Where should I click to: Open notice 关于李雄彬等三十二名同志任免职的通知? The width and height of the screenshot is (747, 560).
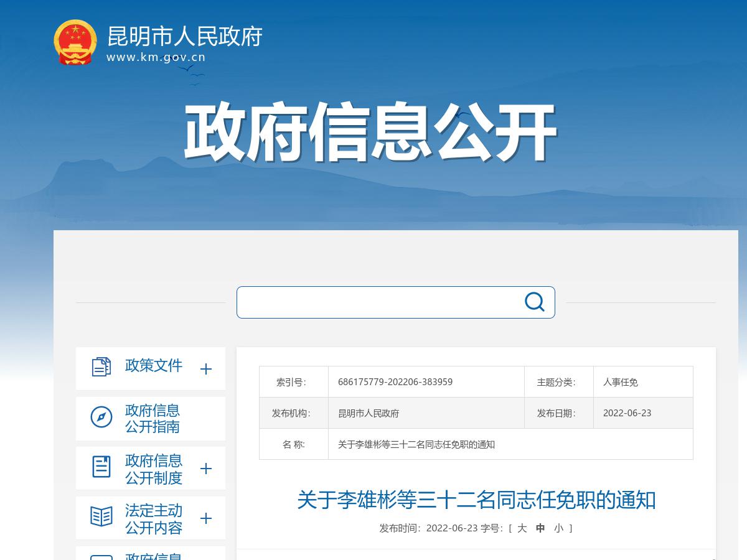pyautogui.click(x=476, y=500)
